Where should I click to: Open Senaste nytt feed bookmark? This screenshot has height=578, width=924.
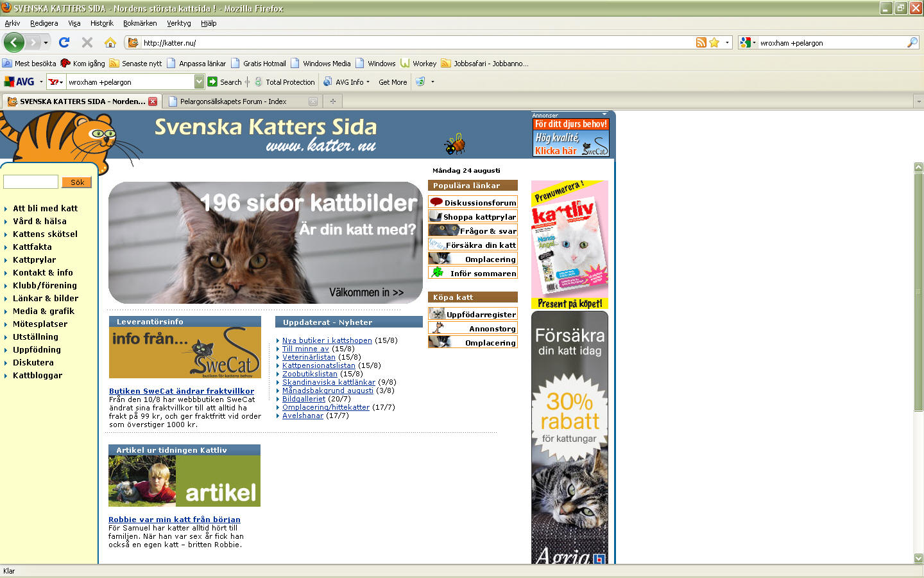[135, 64]
